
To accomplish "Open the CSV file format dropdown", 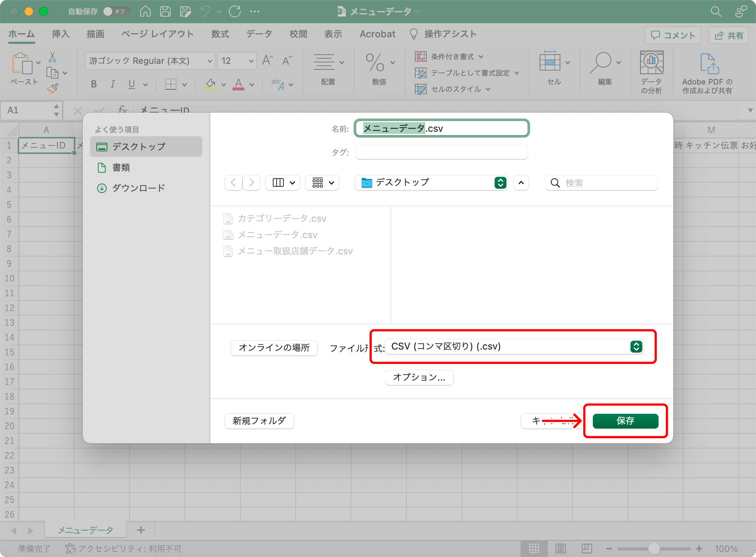I will coord(514,347).
